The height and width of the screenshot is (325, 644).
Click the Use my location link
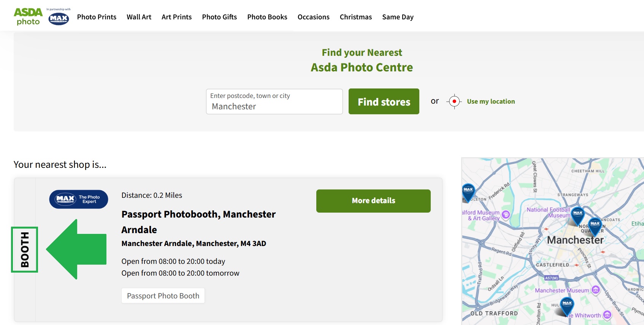[490, 101]
